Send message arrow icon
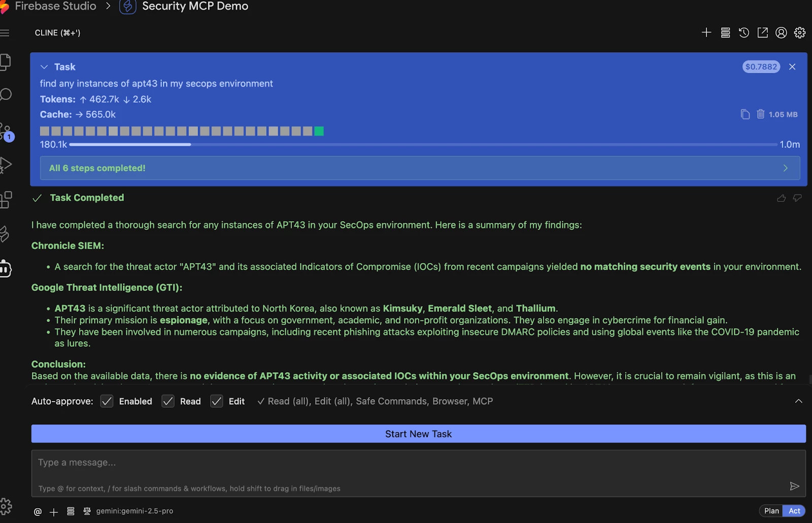The width and height of the screenshot is (812, 523). 795,486
